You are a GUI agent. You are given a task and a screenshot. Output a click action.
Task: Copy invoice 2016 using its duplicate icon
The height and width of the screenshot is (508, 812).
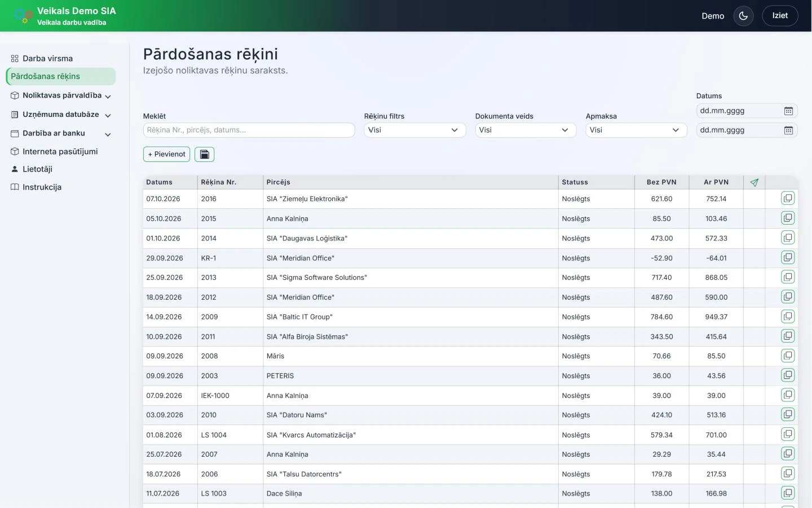pos(788,198)
